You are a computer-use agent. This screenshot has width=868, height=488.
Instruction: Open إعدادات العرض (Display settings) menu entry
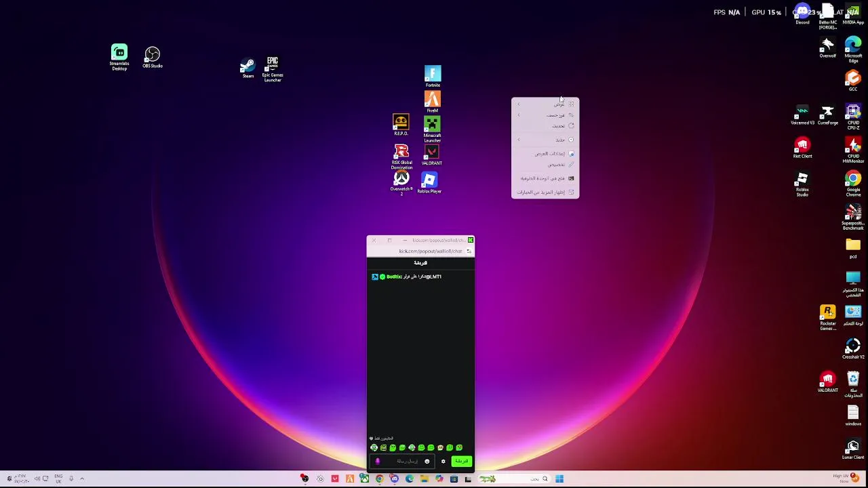(x=545, y=153)
